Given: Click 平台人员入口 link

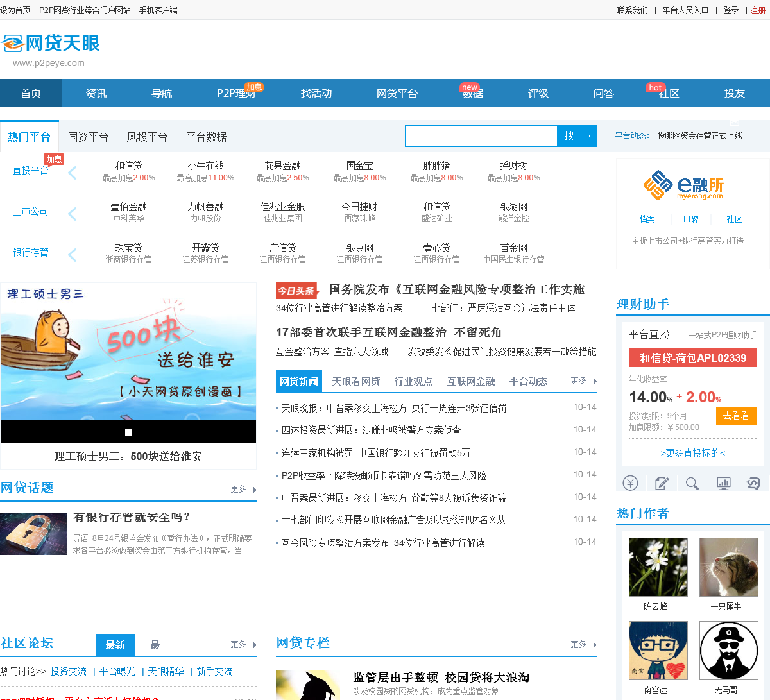Looking at the screenshot, I should click(686, 10).
